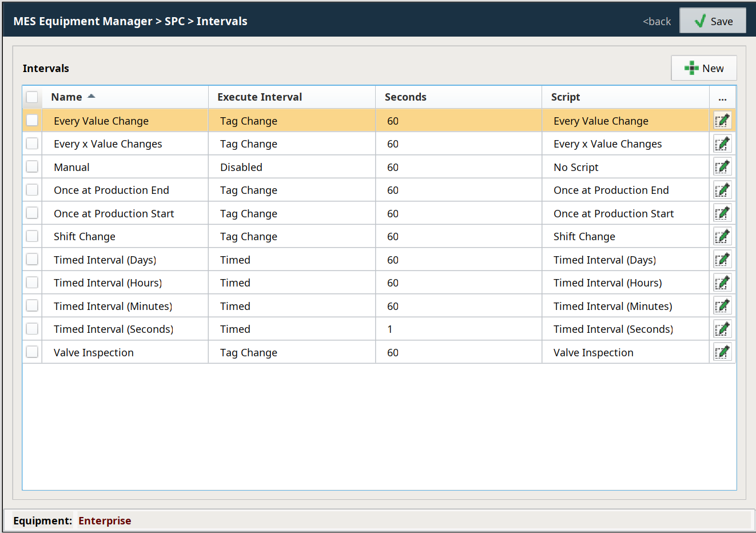Click edit icon for Every Value Change row
This screenshot has height=533, width=756.
pos(722,121)
